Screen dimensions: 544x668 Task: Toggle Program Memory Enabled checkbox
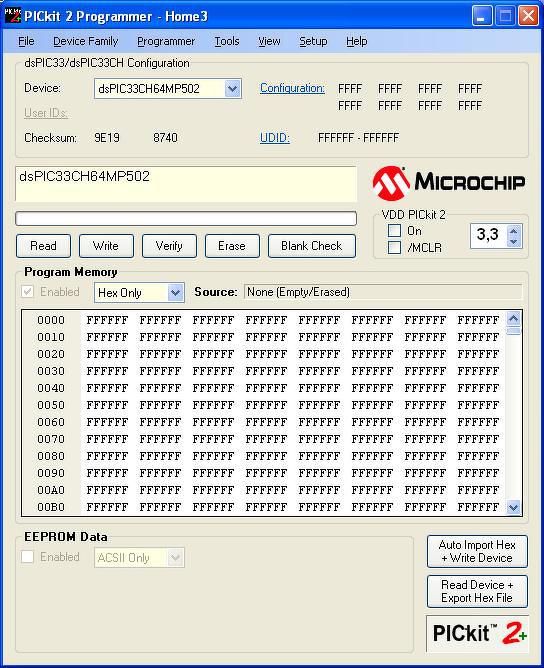pyautogui.click(x=28, y=292)
